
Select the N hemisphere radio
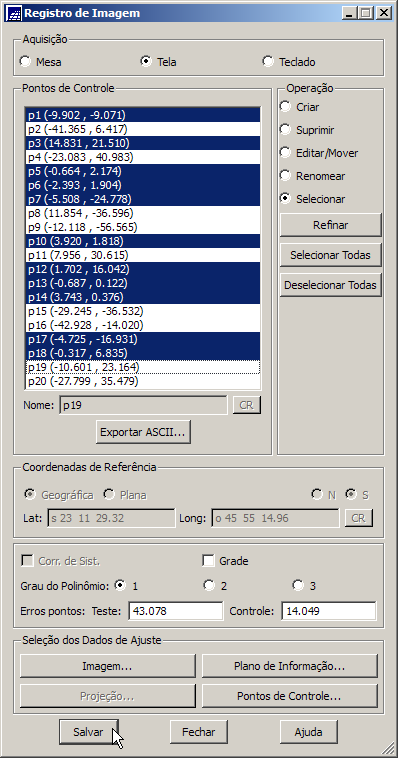click(x=317, y=495)
